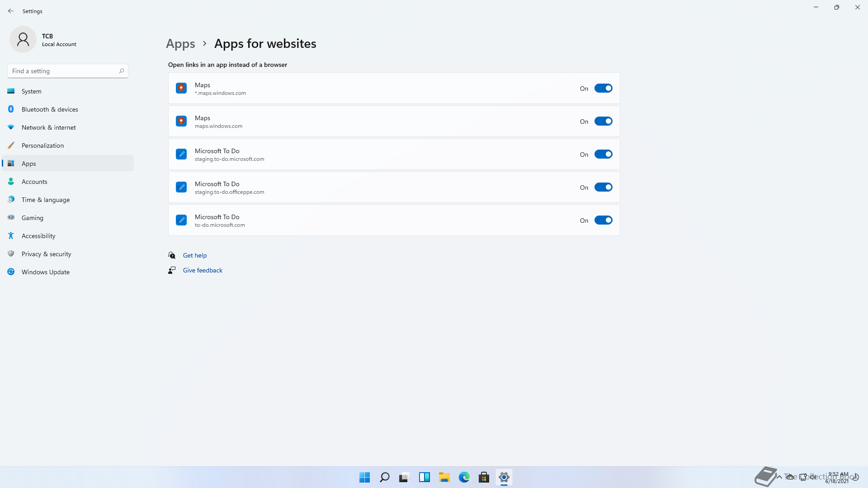
Task: Go to Gaming settings
Action: (68, 218)
